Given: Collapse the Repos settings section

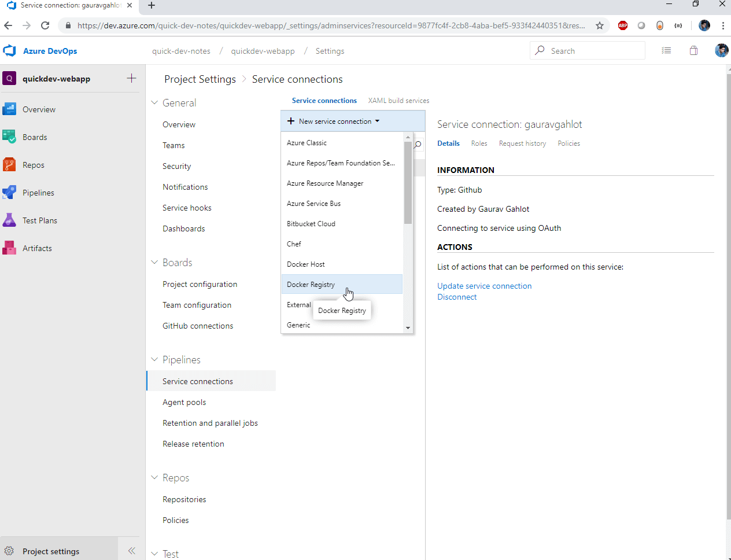Looking at the screenshot, I should pos(154,477).
